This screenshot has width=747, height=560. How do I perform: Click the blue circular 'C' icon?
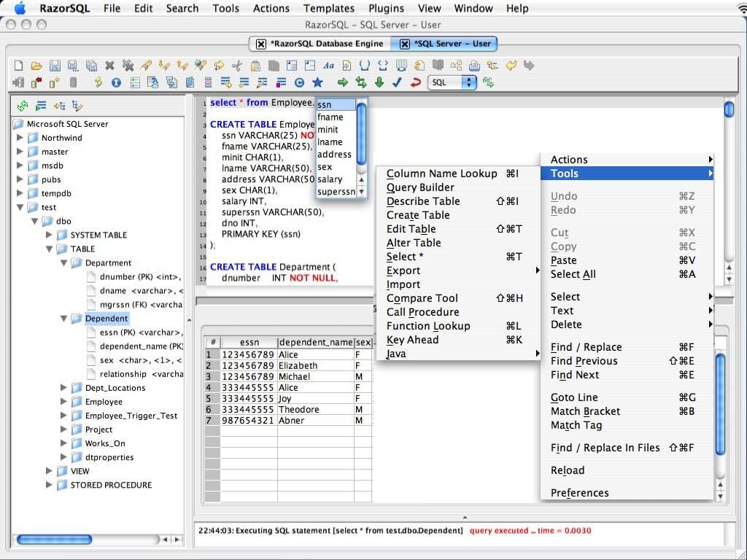tap(299, 83)
